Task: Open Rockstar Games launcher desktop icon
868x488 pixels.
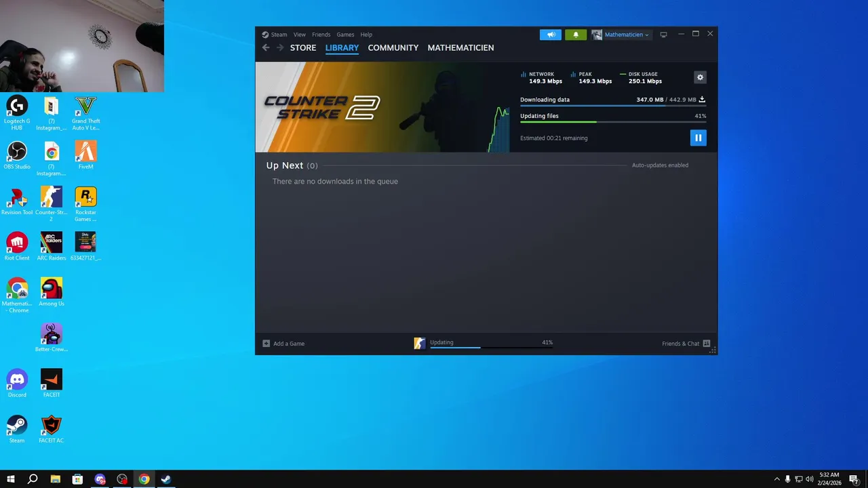Action: coord(86,204)
